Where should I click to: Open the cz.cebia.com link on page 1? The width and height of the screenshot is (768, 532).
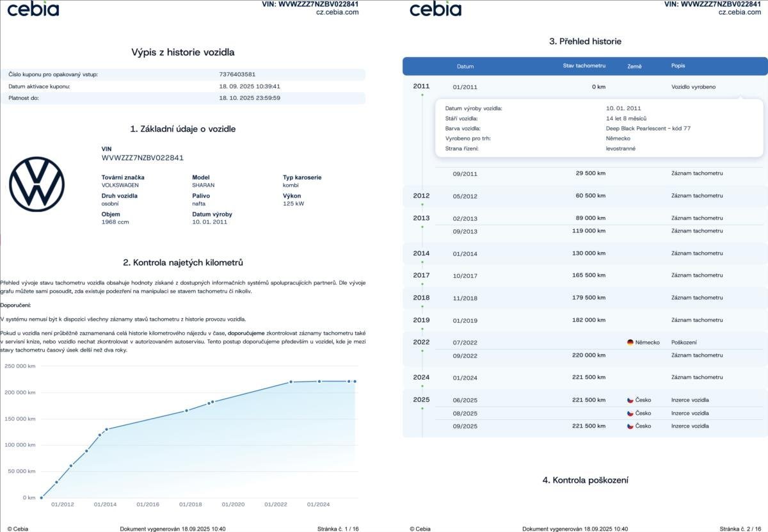click(x=337, y=12)
